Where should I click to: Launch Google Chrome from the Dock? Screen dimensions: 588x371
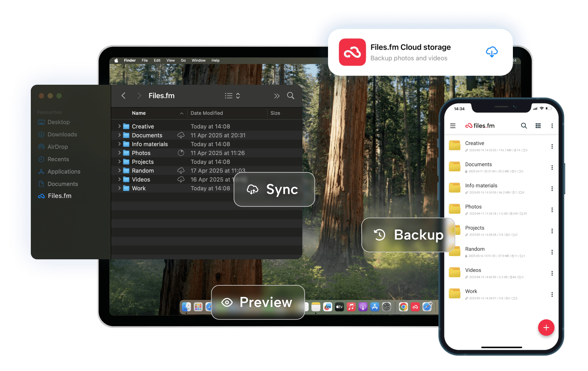403,307
